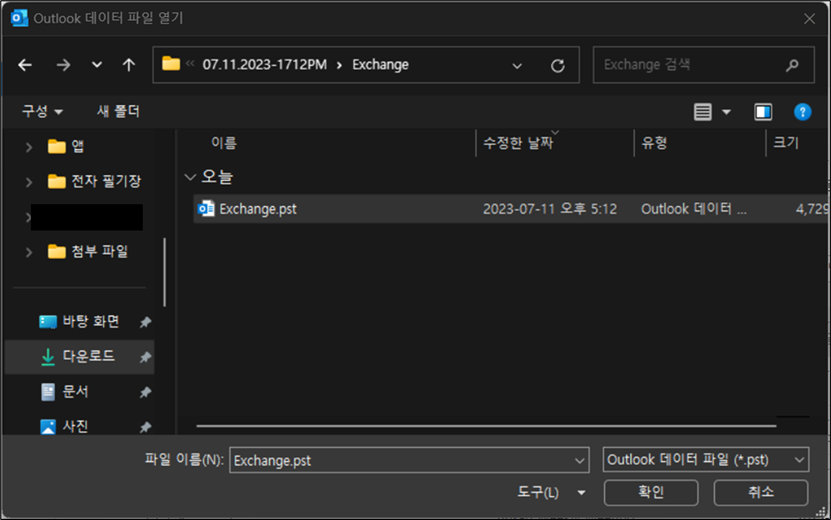The height and width of the screenshot is (520, 831).
Task: Open address bar history dropdown
Action: tap(517, 66)
